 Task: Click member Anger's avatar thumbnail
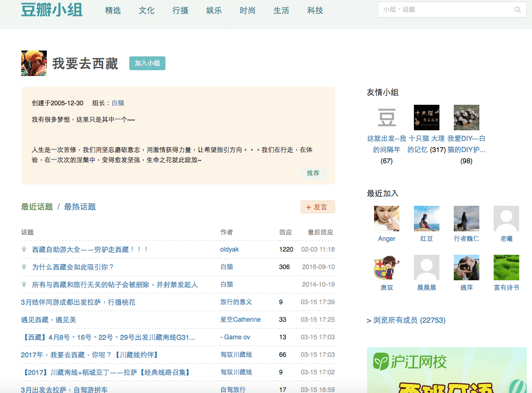(x=386, y=218)
